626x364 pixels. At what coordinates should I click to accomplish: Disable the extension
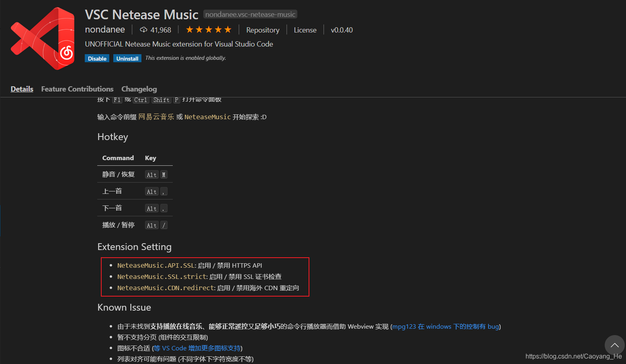point(97,59)
